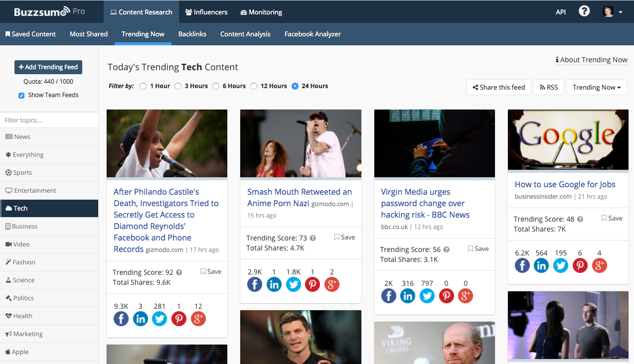The width and height of the screenshot is (634, 364).
Task: Open the Virgin Media password change article
Action: pos(425,203)
